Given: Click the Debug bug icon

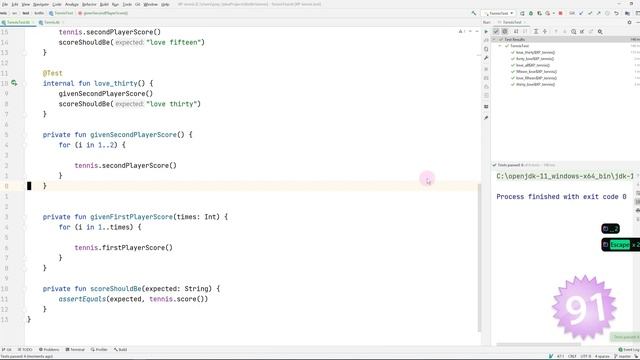Looking at the screenshot, I should (531, 13).
